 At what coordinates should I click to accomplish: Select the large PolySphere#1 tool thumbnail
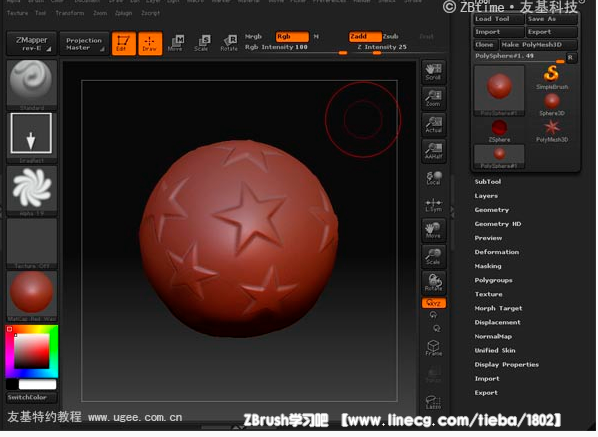tap(499, 90)
